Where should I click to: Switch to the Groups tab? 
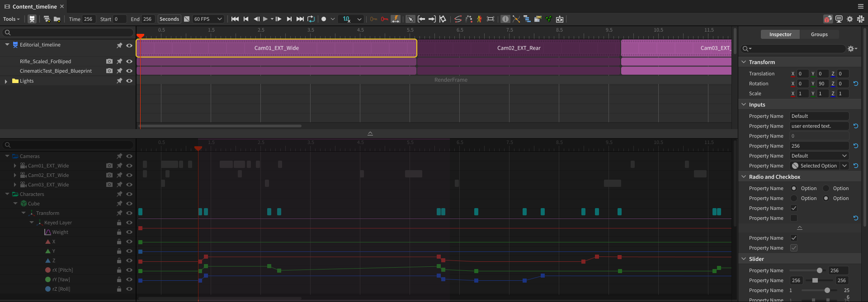pyautogui.click(x=819, y=34)
